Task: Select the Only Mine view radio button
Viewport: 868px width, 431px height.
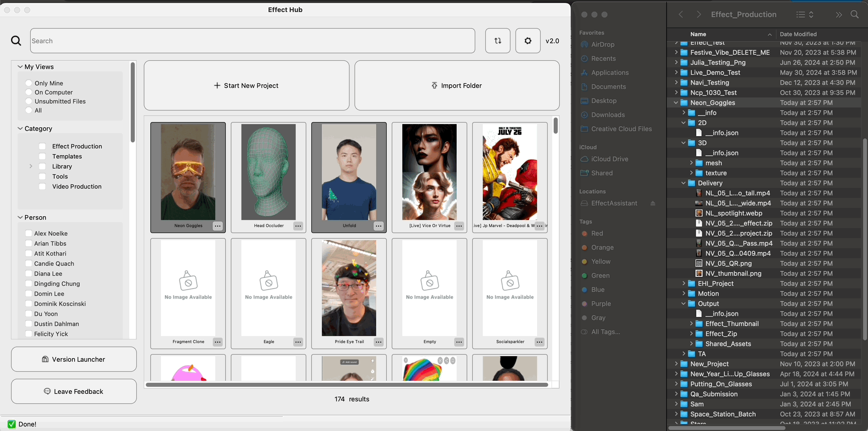Action: 29,83
